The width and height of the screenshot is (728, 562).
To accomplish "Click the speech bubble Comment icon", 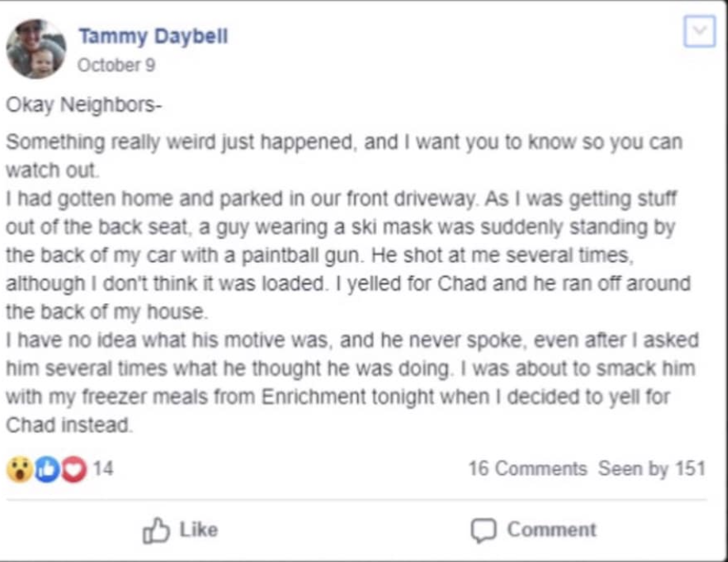I will coord(484,530).
